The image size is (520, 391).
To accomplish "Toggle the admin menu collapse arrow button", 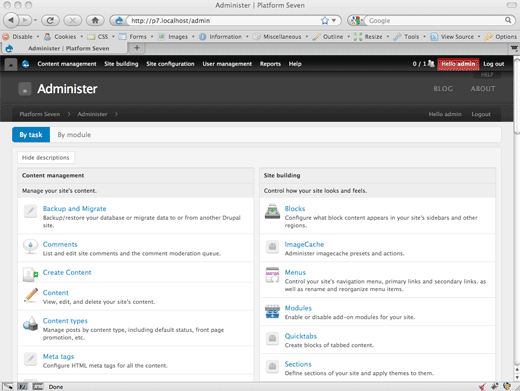I will pos(11,64).
